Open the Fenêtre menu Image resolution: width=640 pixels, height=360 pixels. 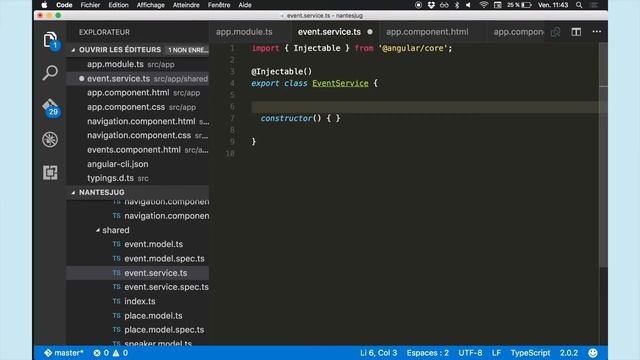[x=219, y=5]
